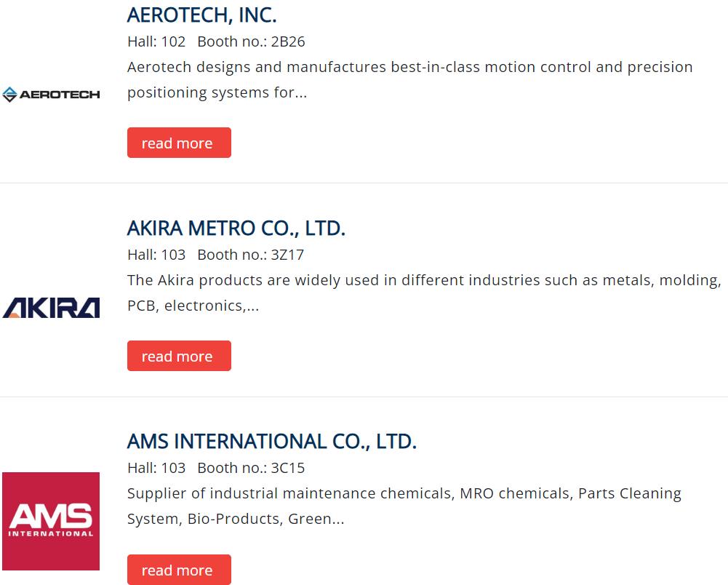This screenshot has height=585, width=728.
Task: Open the AKIRA METRO CO., LTD. title
Action: (x=236, y=228)
